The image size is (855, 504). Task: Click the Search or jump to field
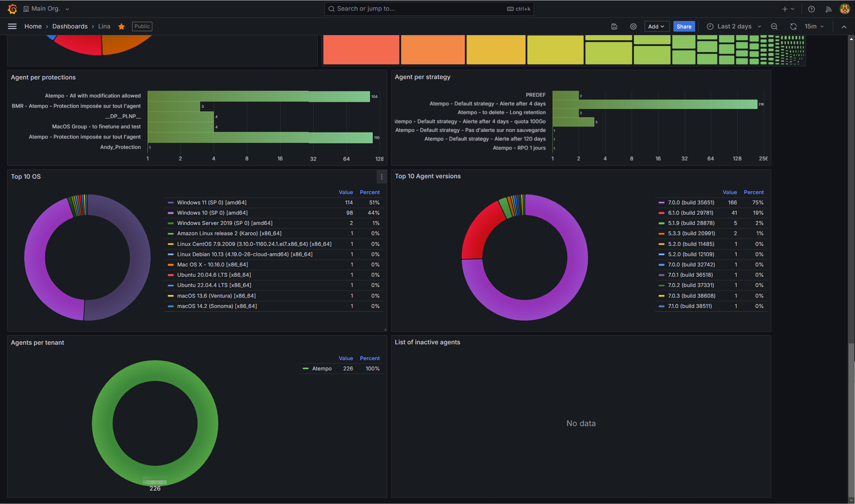click(428, 9)
